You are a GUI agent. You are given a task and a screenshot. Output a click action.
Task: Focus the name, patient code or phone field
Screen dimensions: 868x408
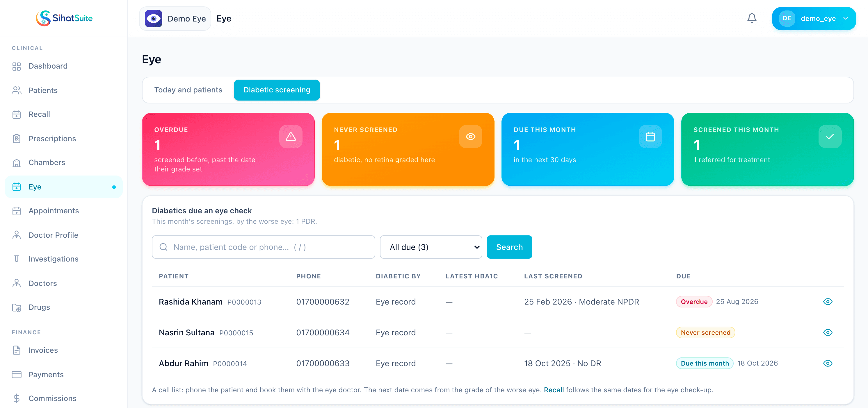pyautogui.click(x=263, y=247)
